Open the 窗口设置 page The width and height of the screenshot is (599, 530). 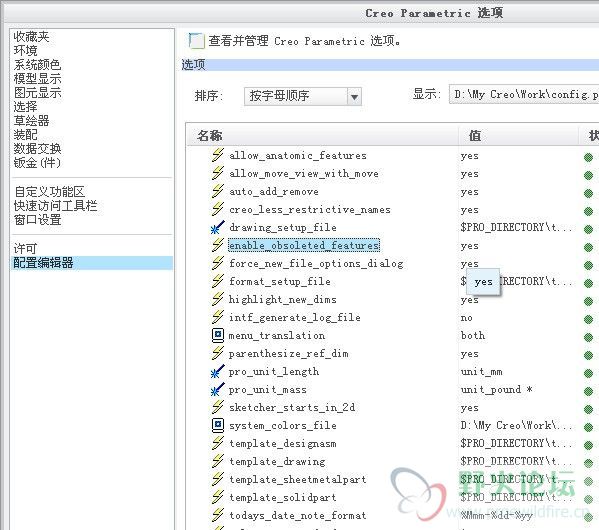37,220
